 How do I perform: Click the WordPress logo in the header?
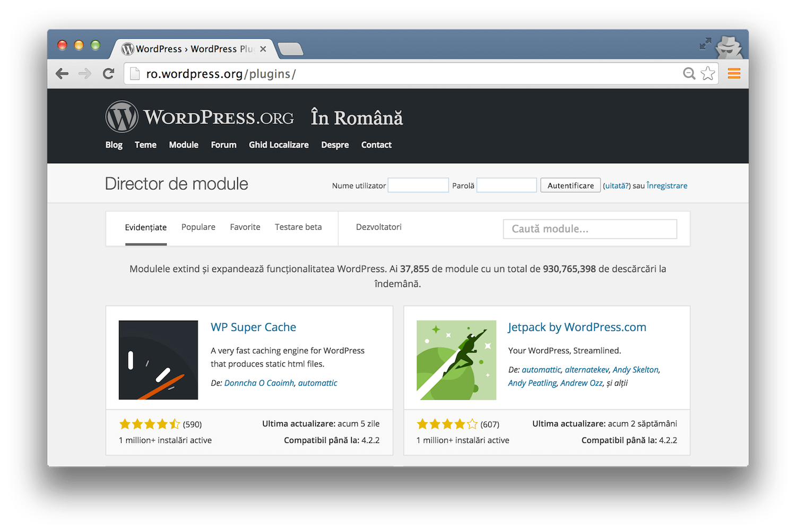pos(122,117)
